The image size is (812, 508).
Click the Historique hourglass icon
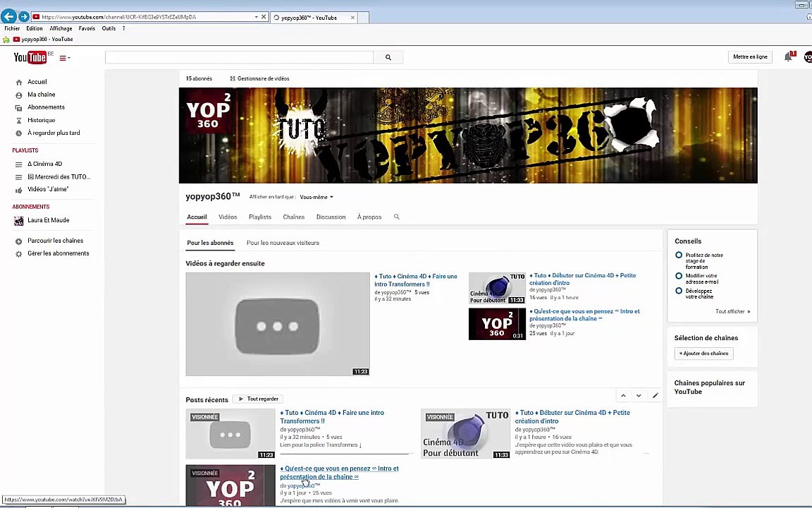tap(18, 120)
